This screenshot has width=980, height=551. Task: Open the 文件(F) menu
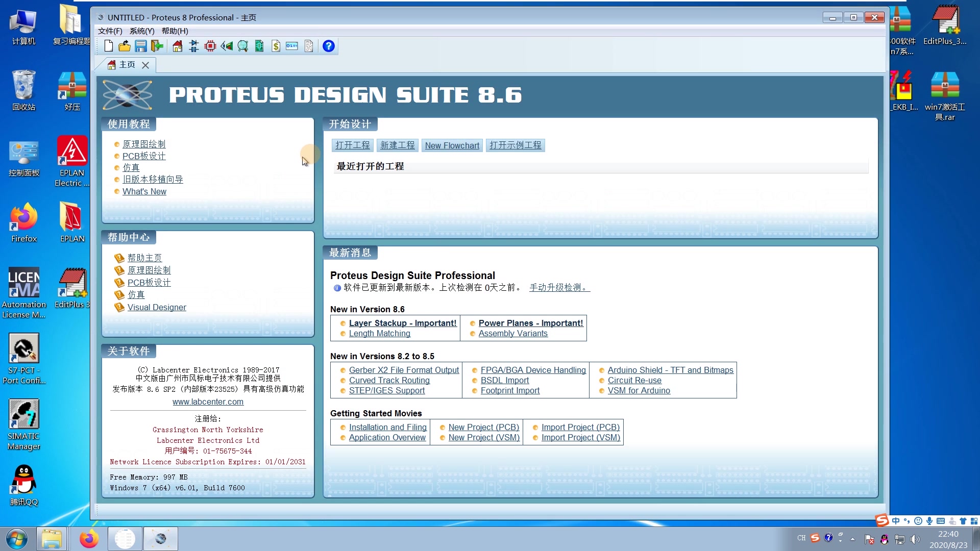[x=110, y=31]
